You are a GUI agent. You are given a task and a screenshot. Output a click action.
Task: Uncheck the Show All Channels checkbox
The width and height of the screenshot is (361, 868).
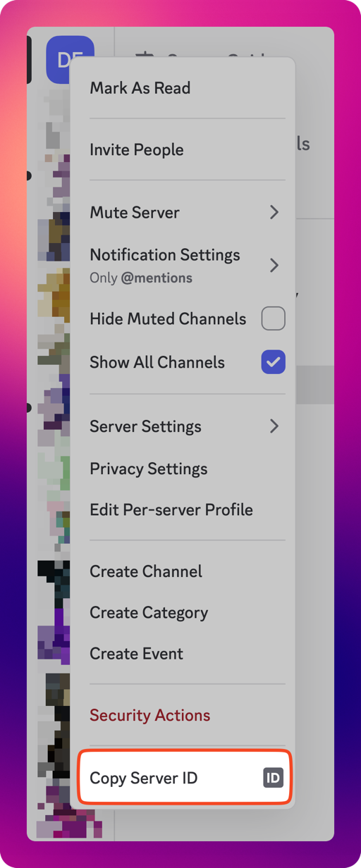(274, 362)
